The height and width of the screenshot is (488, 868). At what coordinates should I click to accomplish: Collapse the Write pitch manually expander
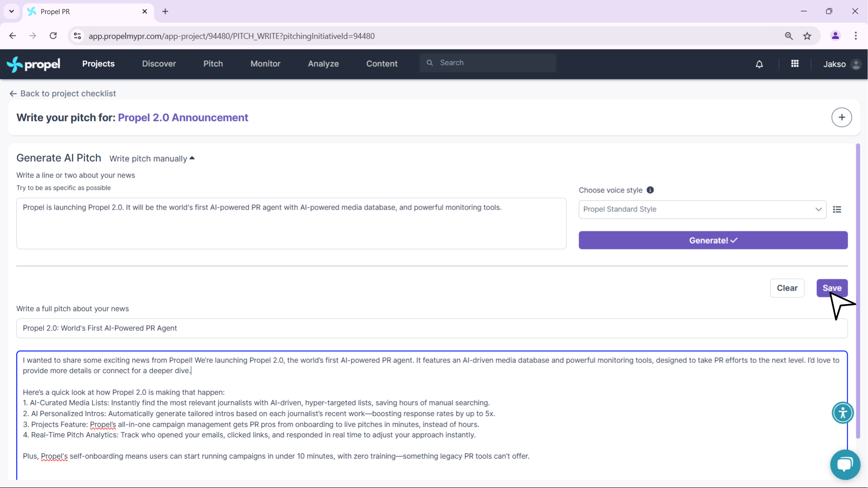152,159
